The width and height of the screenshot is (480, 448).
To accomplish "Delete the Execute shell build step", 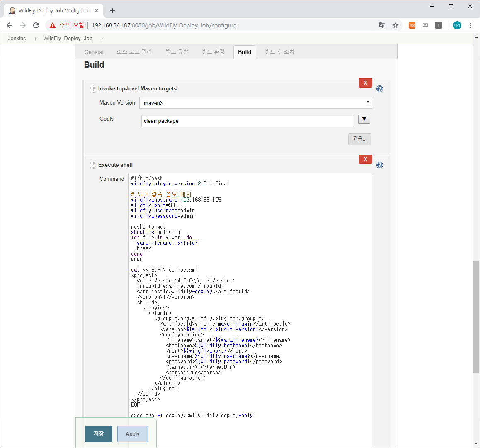I will coord(366,159).
